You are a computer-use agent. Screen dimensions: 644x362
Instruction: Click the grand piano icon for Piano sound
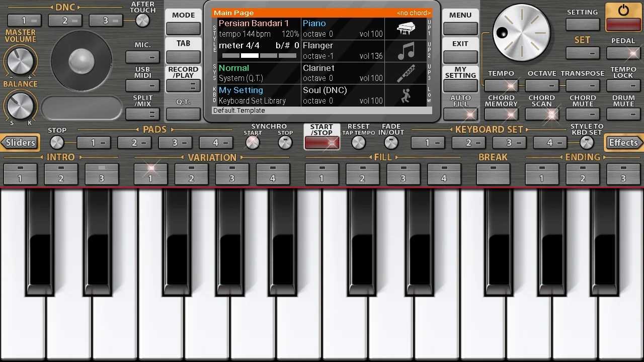(406, 29)
